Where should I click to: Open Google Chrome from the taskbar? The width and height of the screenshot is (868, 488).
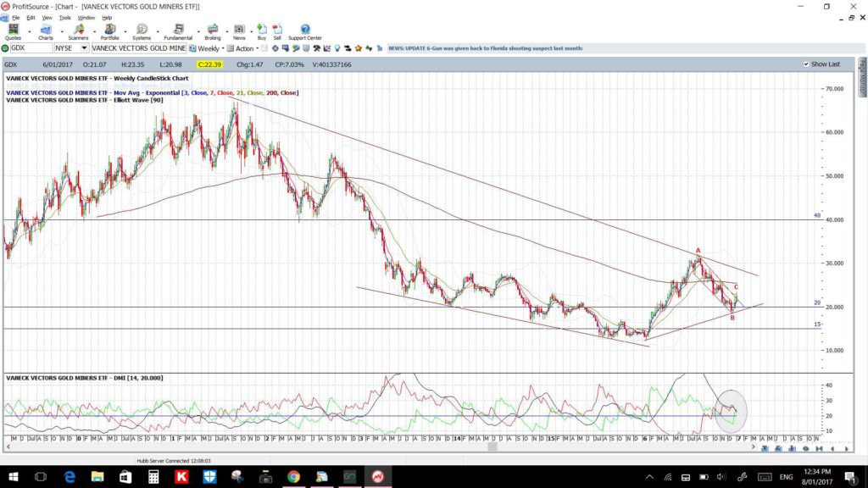(293, 476)
